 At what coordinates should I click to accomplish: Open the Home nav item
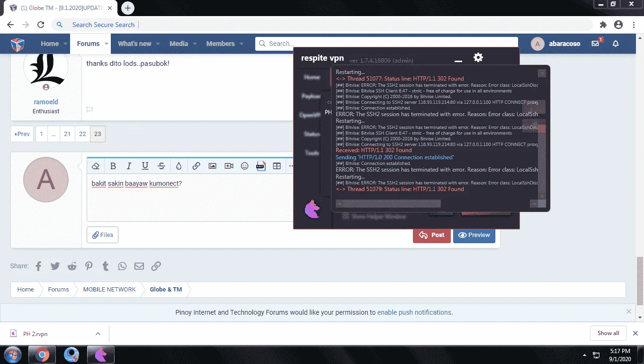coord(50,44)
